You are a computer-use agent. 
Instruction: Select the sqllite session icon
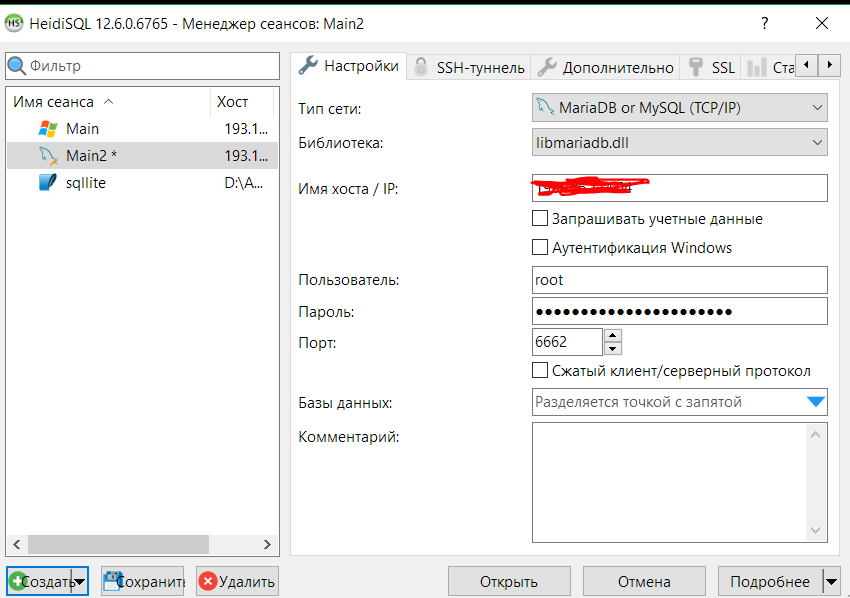pos(47,182)
